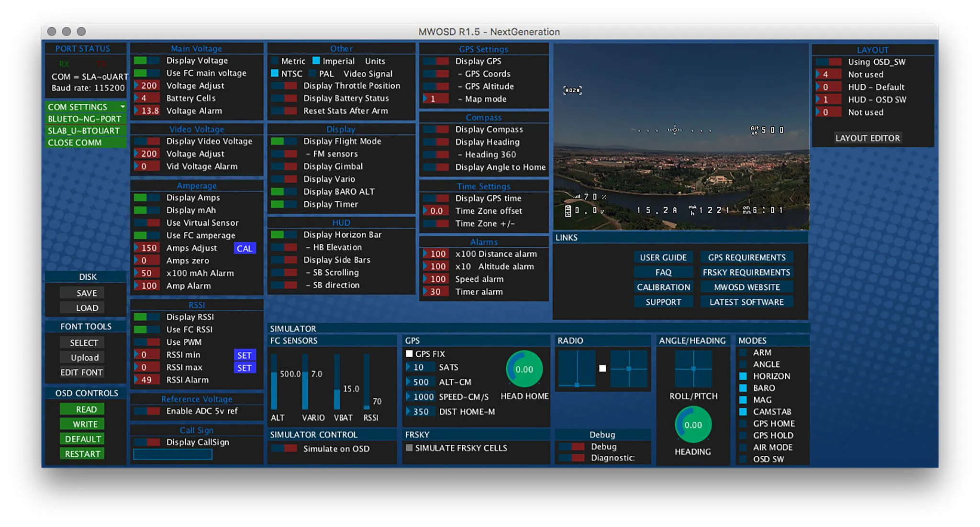Click the white square between radio sticks
980x527 pixels.
602,368
